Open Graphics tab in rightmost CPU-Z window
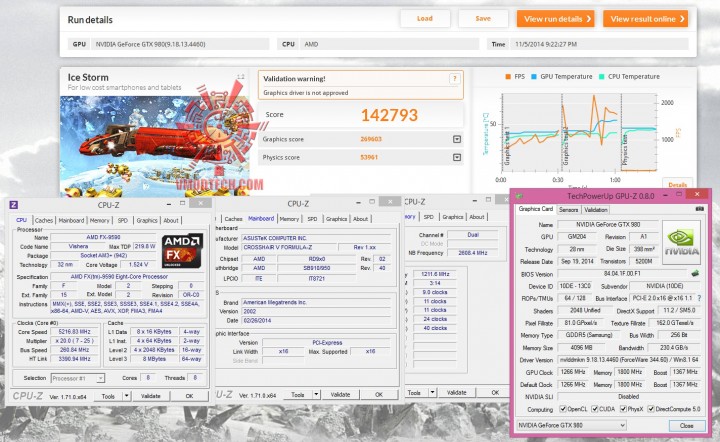720x442 pixels. [x=453, y=217]
